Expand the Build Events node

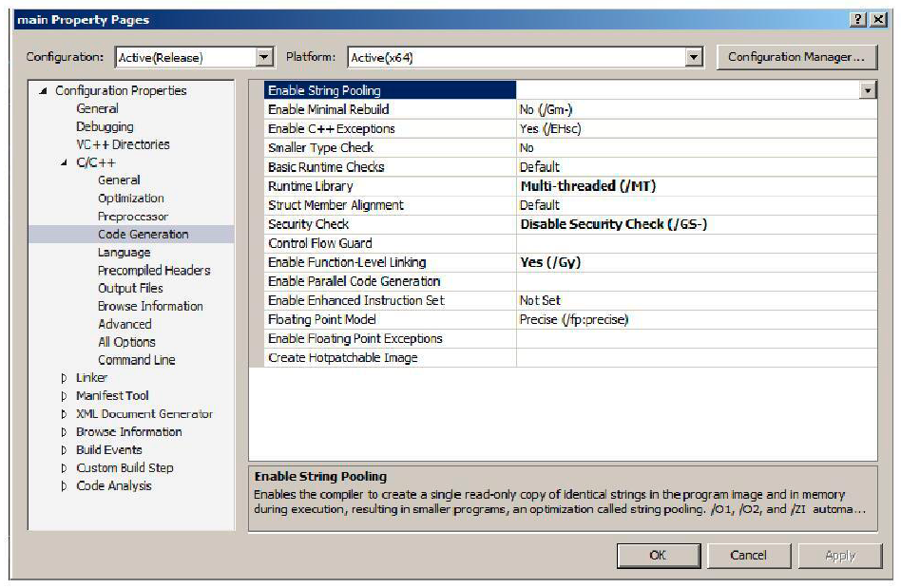click(65, 450)
